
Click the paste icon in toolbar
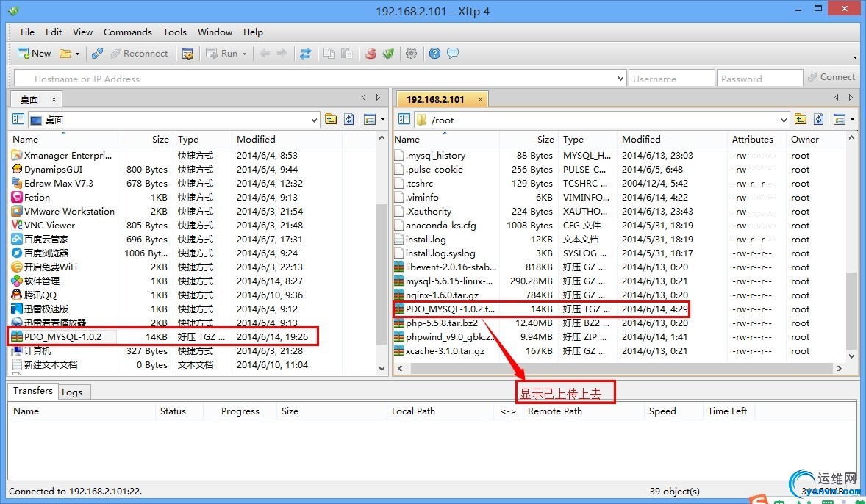(346, 54)
